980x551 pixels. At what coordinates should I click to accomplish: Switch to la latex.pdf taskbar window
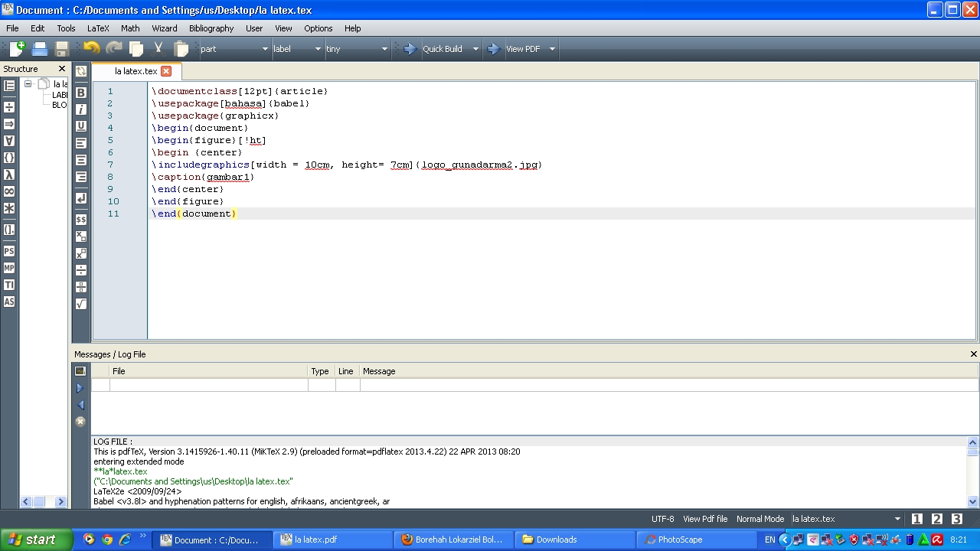tap(332, 540)
